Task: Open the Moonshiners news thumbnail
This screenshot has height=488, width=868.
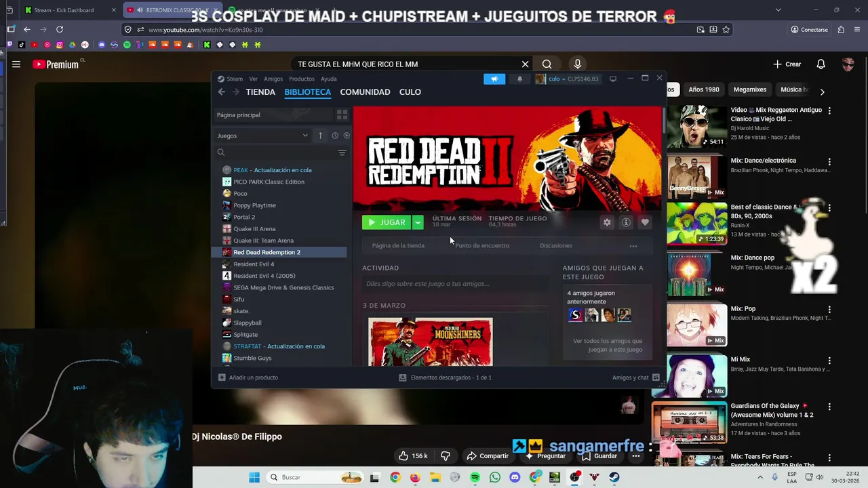Action: 431,342
